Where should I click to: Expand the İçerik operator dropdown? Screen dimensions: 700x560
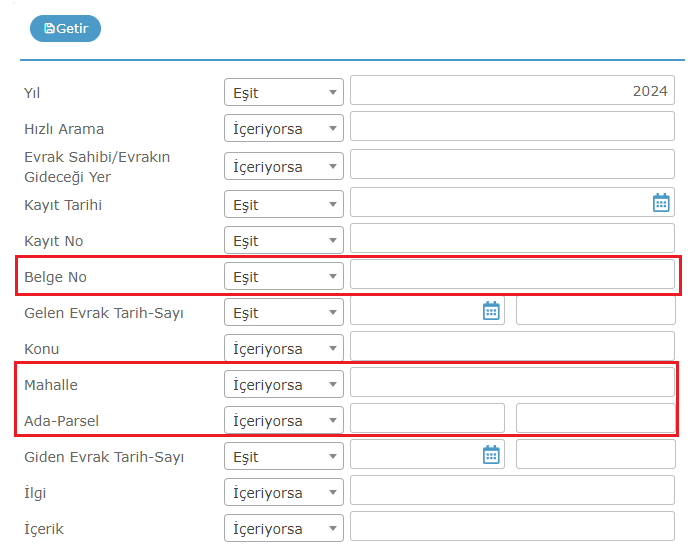tap(284, 528)
